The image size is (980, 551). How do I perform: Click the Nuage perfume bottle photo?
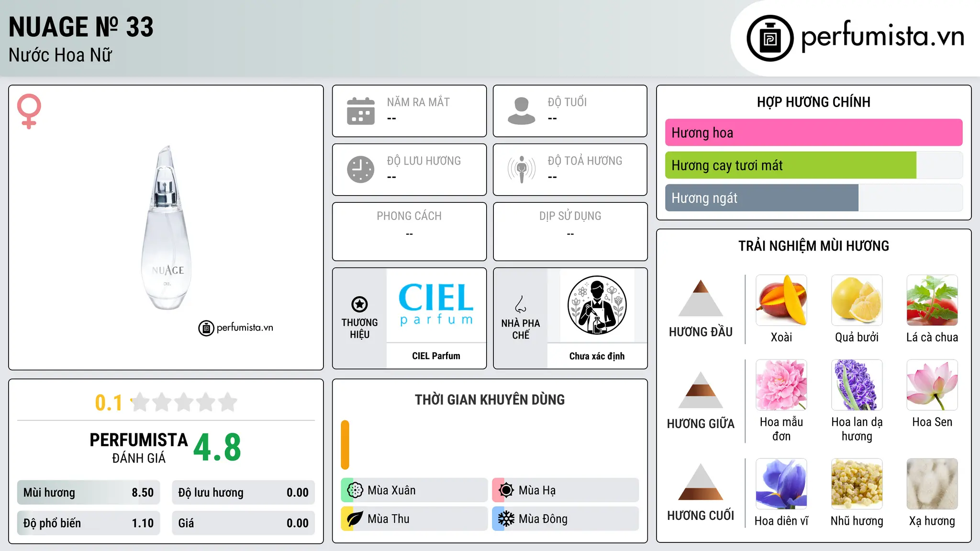coord(167,228)
